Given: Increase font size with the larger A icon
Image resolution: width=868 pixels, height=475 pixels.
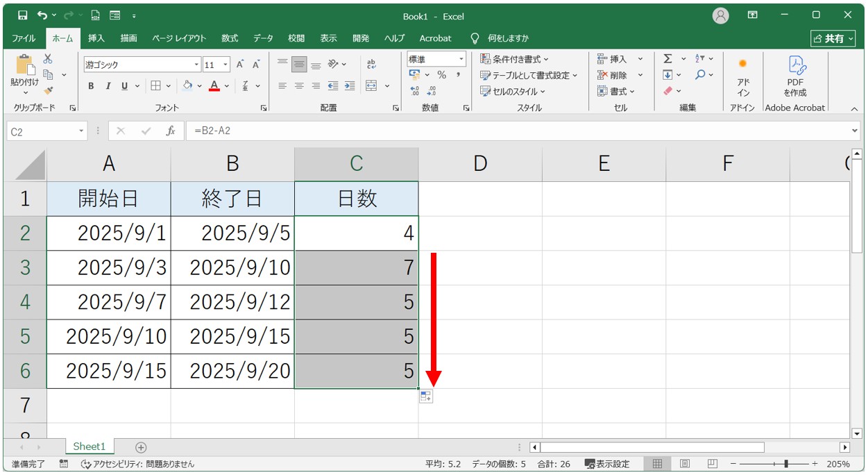Looking at the screenshot, I should (x=240, y=65).
